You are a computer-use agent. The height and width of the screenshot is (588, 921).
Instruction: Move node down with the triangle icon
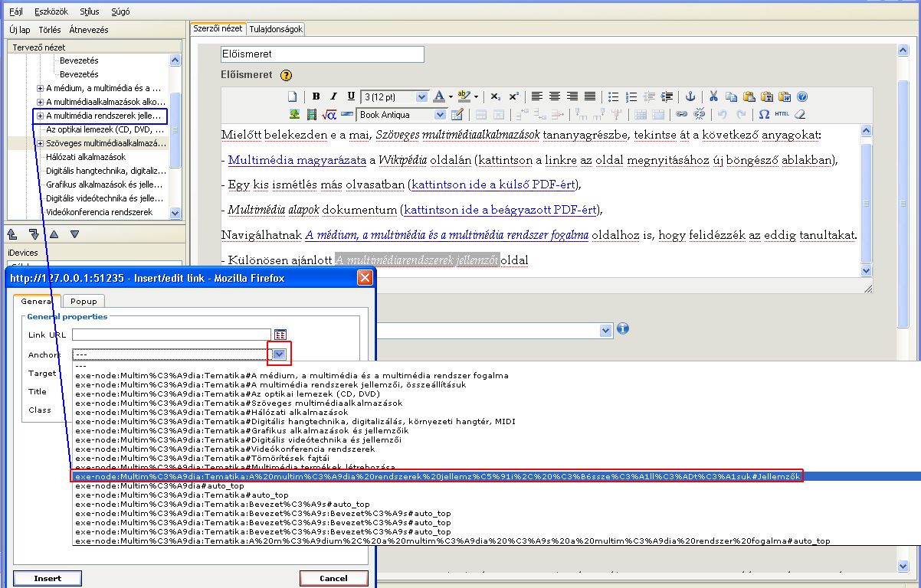pos(74,234)
